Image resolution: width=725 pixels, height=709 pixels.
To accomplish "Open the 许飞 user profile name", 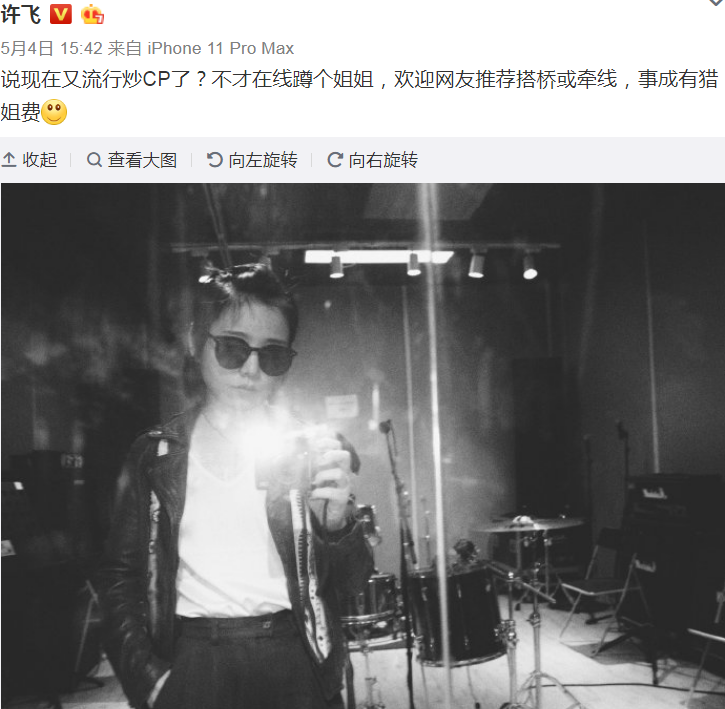I will tap(21, 14).
